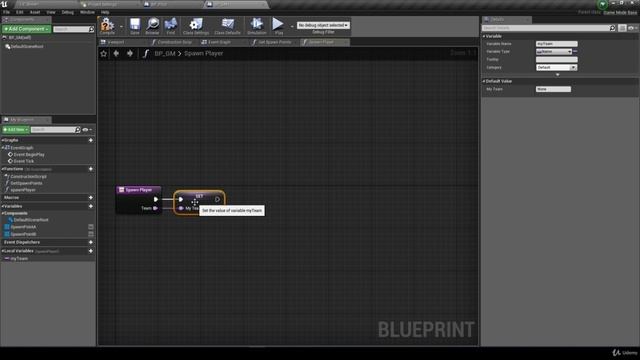Switch to Get Spawn Points tab
The width and height of the screenshot is (640, 360).
click(275, 42)
